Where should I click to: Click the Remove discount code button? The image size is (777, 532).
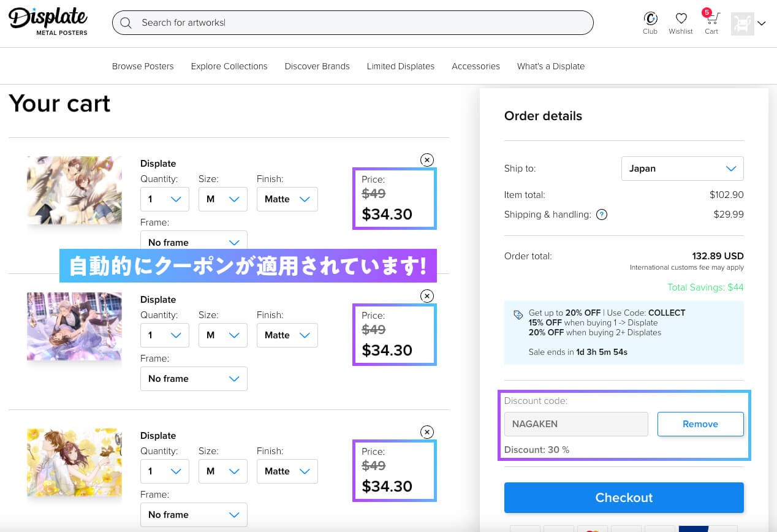[x=700, y=424]
